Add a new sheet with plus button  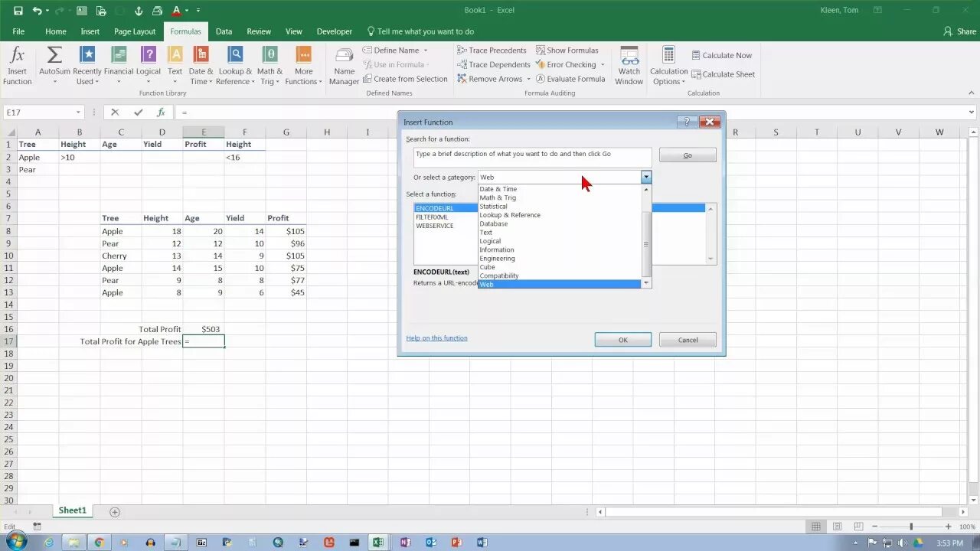[x=115, y=512]
